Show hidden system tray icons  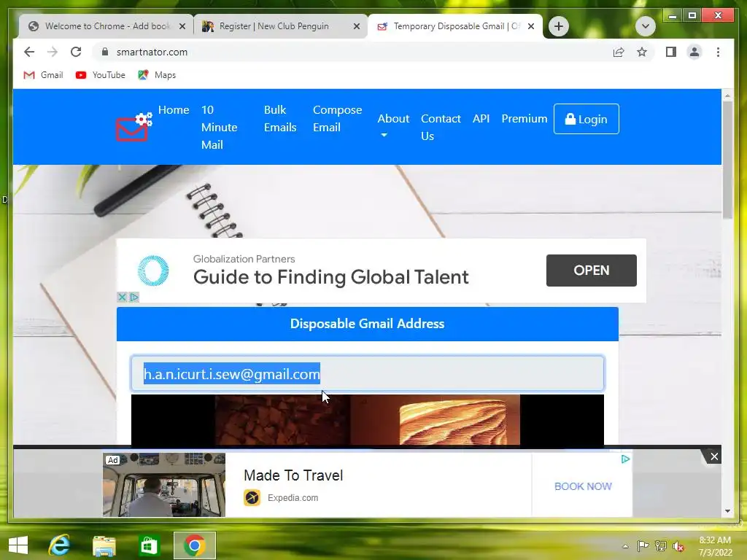pyautogui.click(x=625, y=546)
